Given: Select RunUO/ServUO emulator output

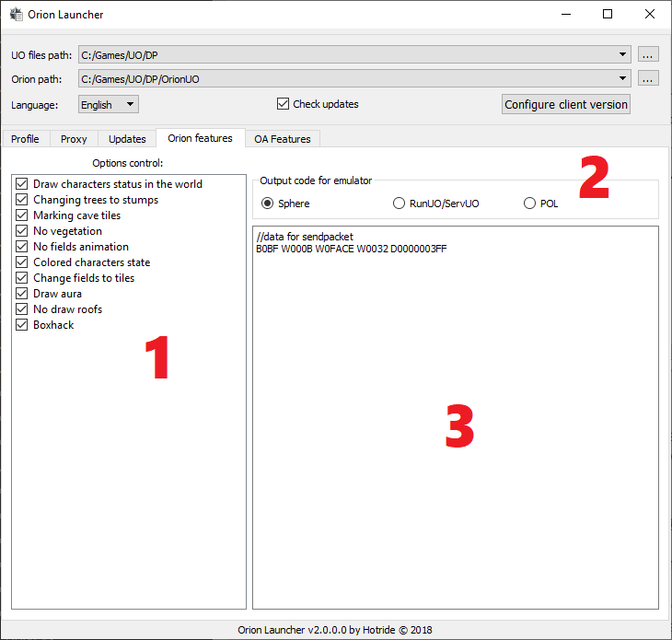Looking at the screenshot, I should pyautogui.click(x=399, y=204).
